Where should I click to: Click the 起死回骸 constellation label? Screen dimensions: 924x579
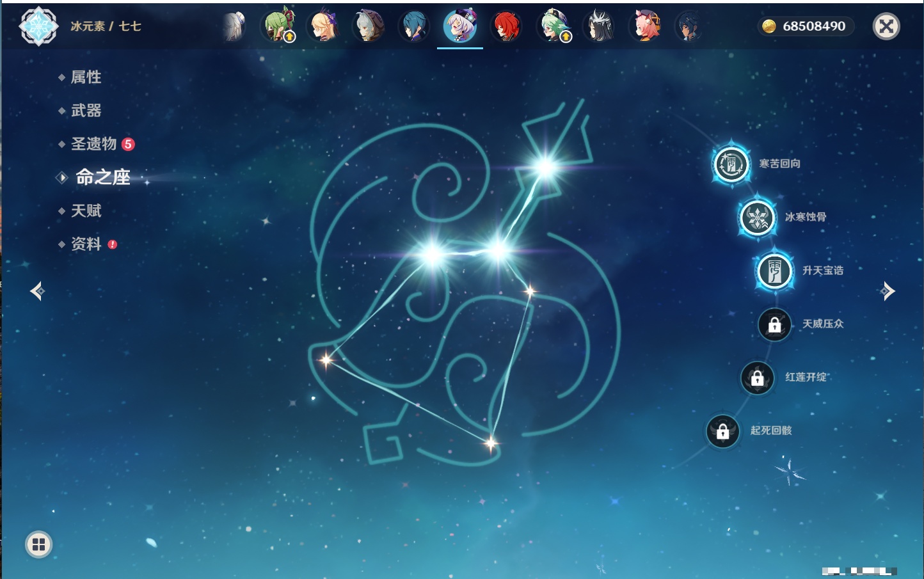[x=771, y=431]
